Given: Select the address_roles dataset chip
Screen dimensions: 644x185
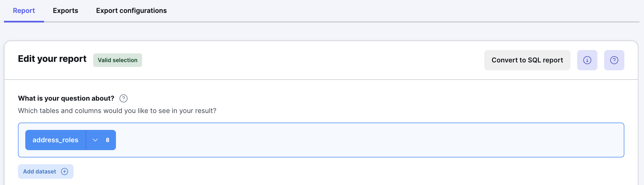Looking at the screenshot, I should (55, 140).
